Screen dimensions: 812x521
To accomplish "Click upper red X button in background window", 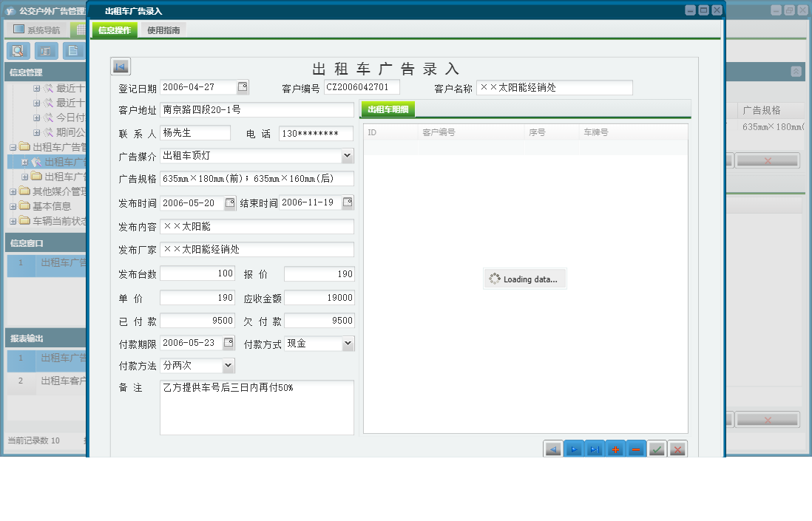I will (768, 161).
